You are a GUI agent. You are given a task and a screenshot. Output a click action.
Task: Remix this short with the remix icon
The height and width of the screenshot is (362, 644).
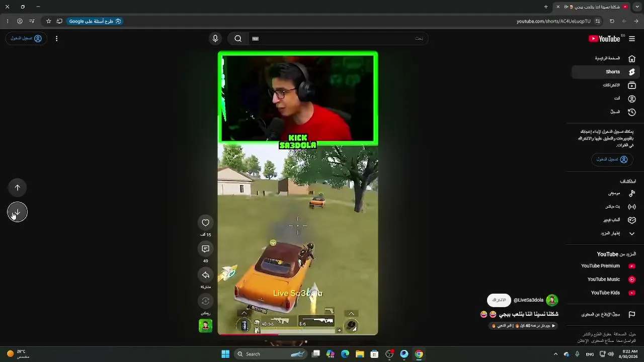pos(205,301)
